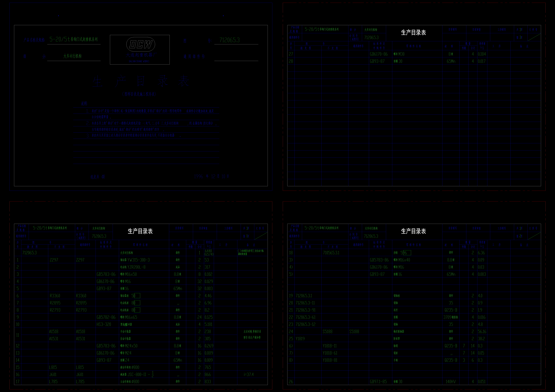Click the weight value '56.16' in row 24
The height and width of the screenshot is (392, 555).
tap(482, 332)
